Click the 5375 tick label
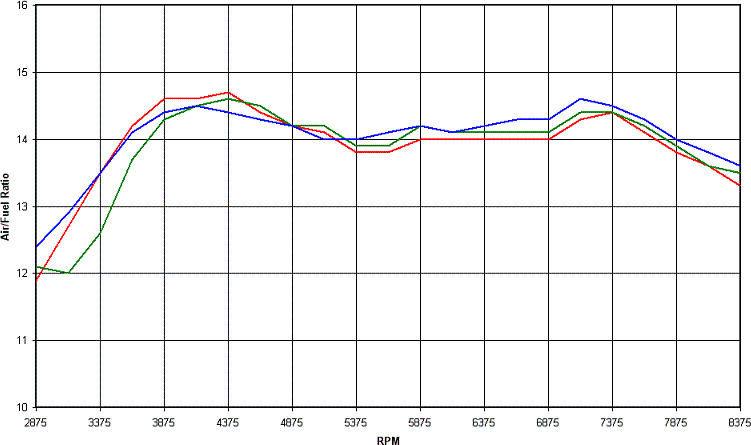 [356, 421]
